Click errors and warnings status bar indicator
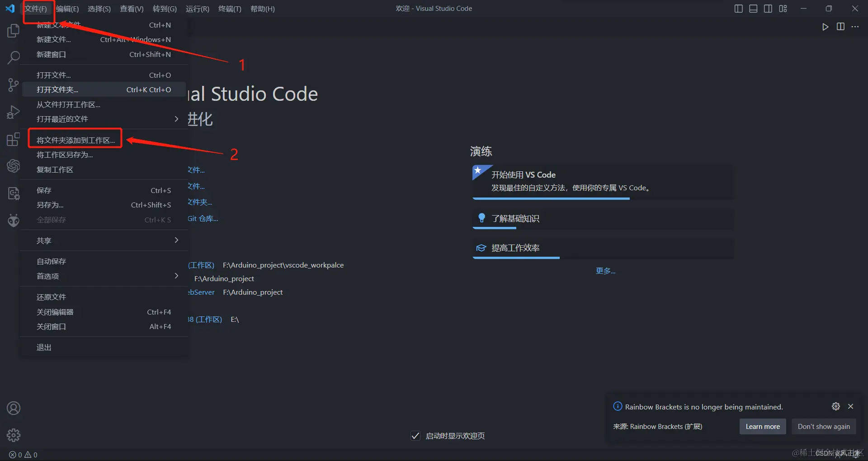This screenshot has height=461, width=868. 23,455
